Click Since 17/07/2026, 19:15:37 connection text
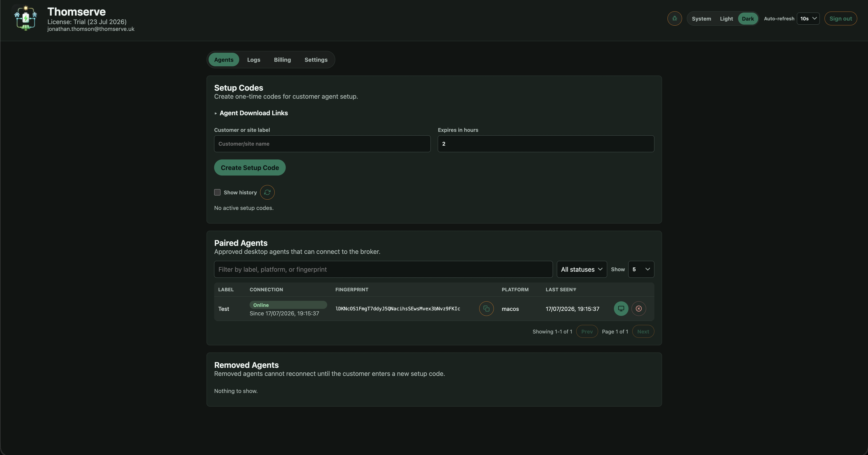This screenshot has height=455, width=868. [284, 313]
